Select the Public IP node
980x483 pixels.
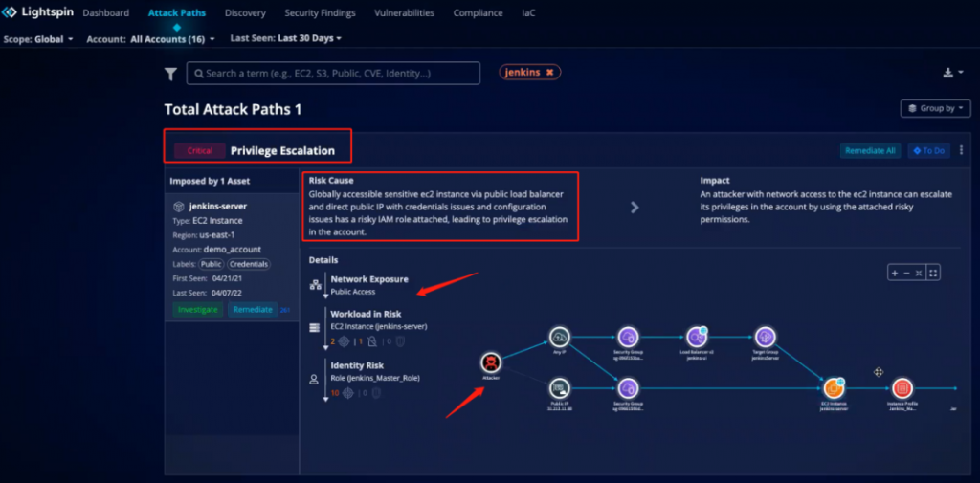pos(560,388)
